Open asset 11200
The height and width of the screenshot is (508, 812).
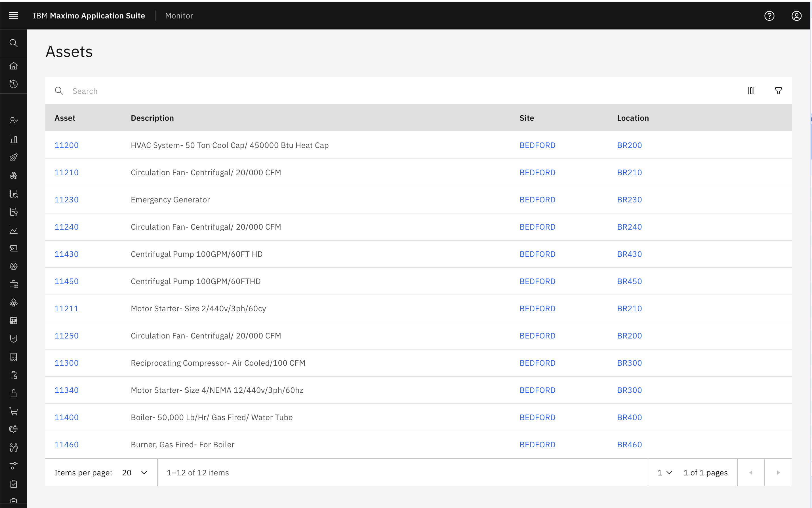click(67, 145)
